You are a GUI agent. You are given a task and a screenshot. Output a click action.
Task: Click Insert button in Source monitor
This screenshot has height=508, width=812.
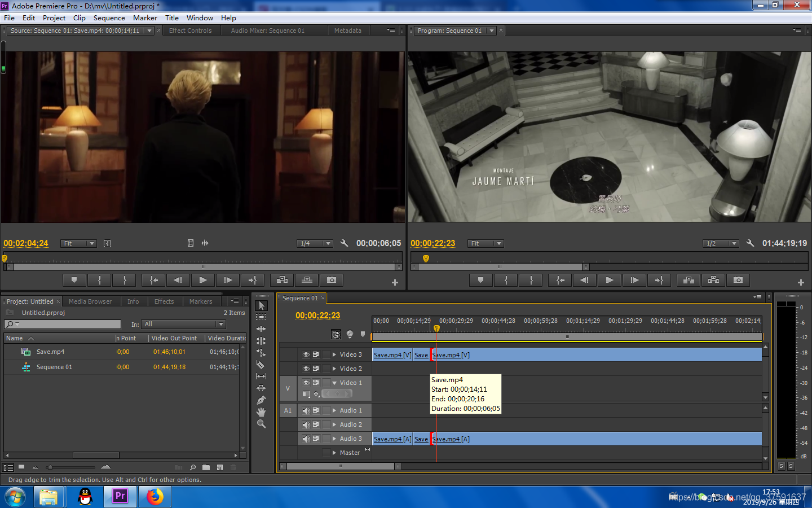click(x=283, y=280)
